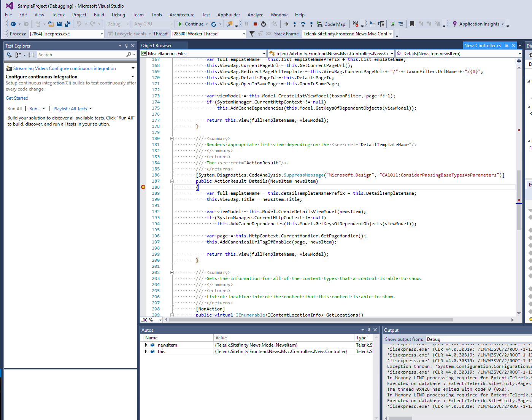The image size is (532, 420).
Task: Click the Run Tests After Build icon
Action: pyautogui.click(x=10, y=55)
